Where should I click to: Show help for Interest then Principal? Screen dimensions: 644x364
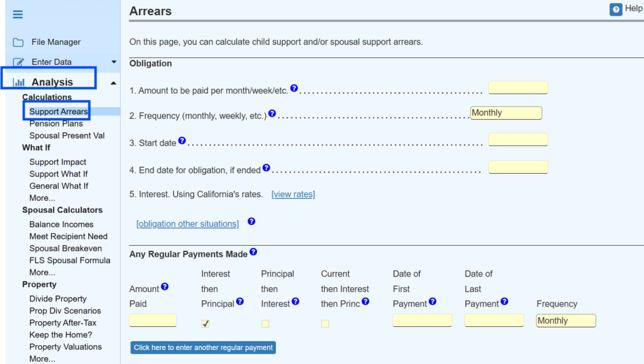pyautogui.click(x=240, y=302)
